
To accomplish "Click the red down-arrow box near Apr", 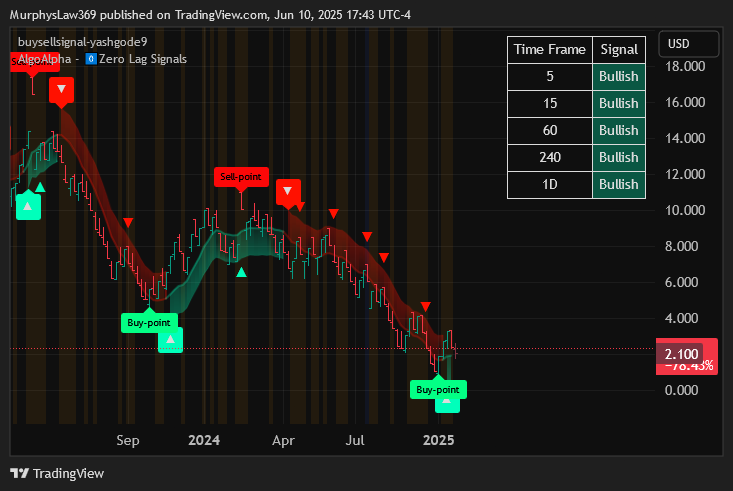I will 288,191.
